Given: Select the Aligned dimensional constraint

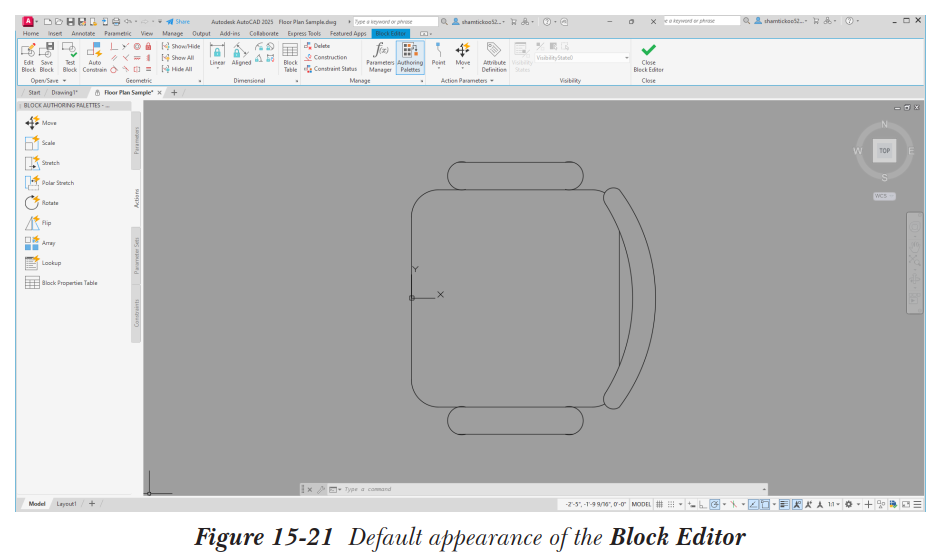Looking at the screenshot, I should [x=241, y=55].
